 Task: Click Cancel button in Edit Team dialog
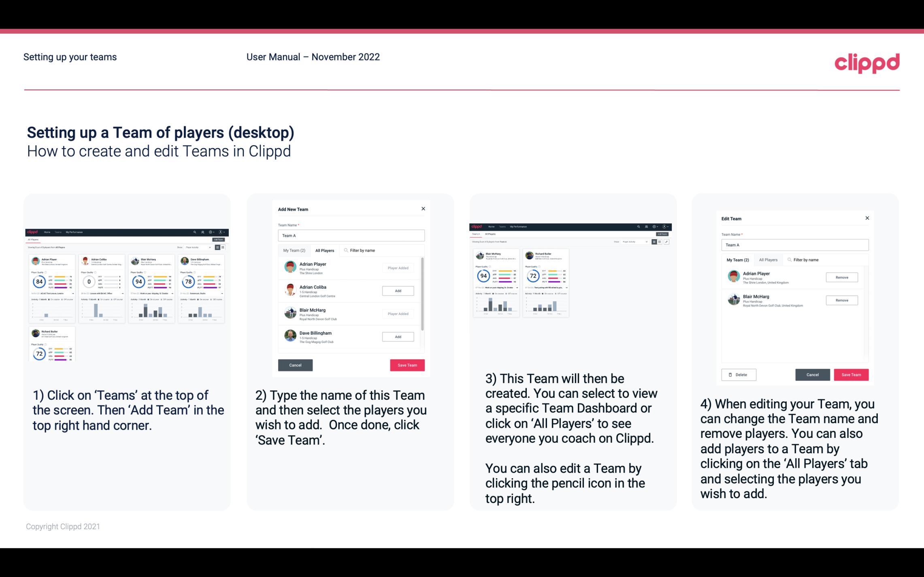(x=812, y=374)
